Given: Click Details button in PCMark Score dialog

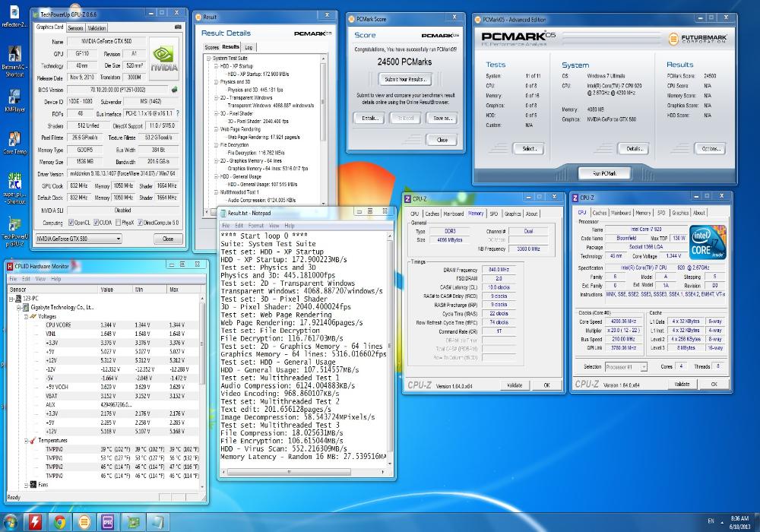Looking at the screenshot, I should 369,119.
